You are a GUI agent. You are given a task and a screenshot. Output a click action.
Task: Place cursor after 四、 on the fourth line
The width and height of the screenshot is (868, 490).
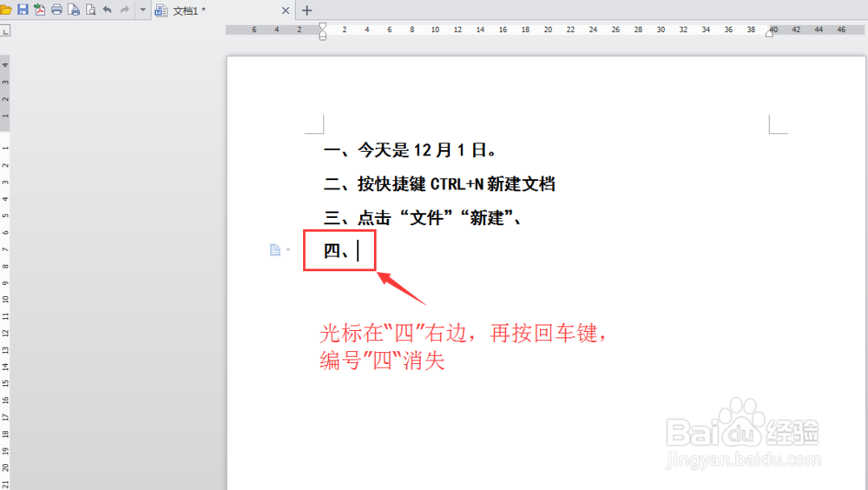pos(358,250)
